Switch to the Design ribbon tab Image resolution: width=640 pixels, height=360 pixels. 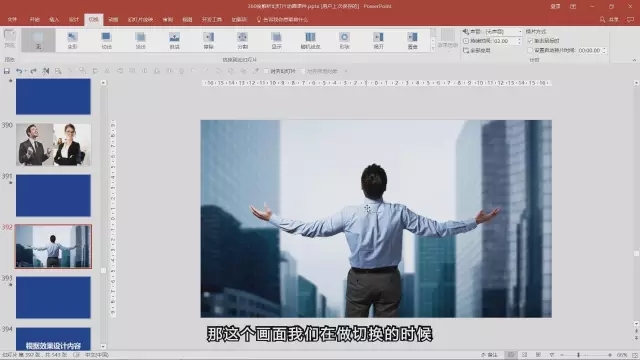coord(73,20)
